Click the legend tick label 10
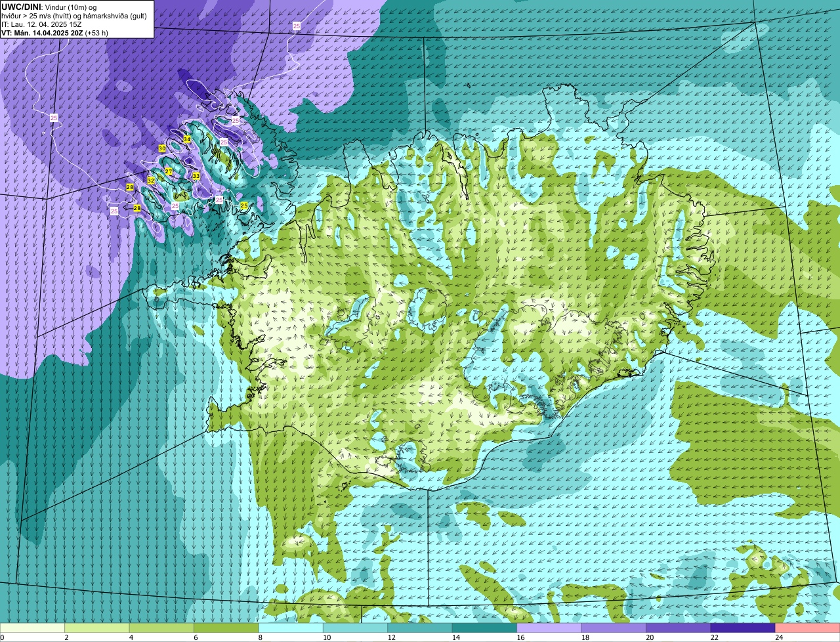The height and width of the screenshot is (642, 840). tap(327, 637)
